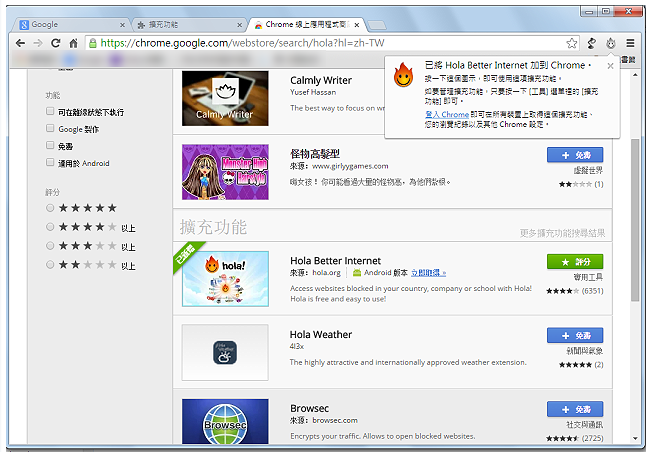Close the 擴充功能 tab

tap(239, 25)
